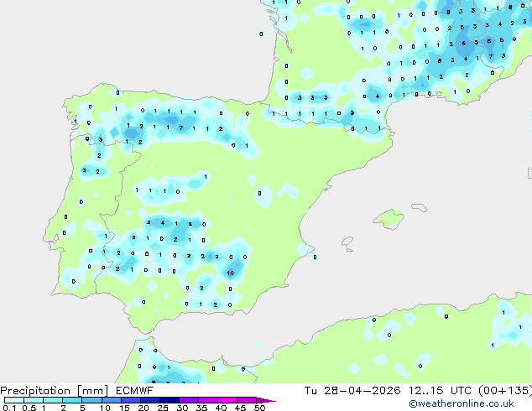The image size is (532, 411).
Task: Click the lightest 0.1 mm legend swatch
Action: 14,400
